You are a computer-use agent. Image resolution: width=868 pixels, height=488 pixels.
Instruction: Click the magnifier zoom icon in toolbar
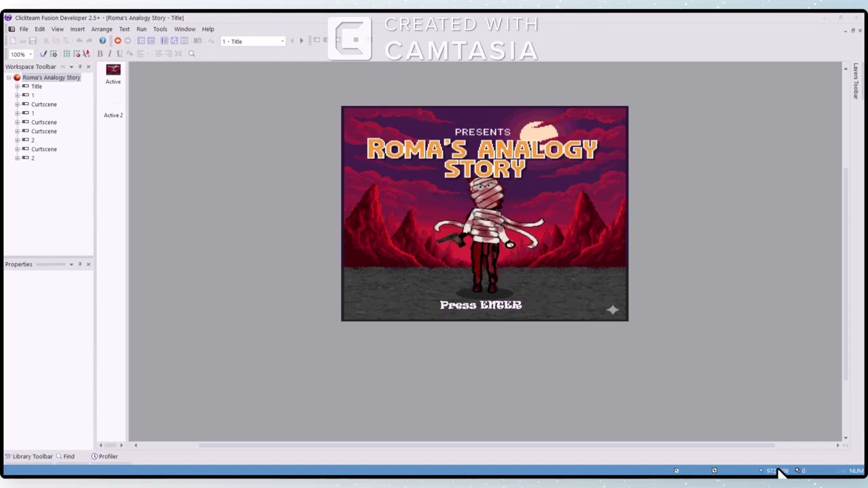tap(192, 54)
